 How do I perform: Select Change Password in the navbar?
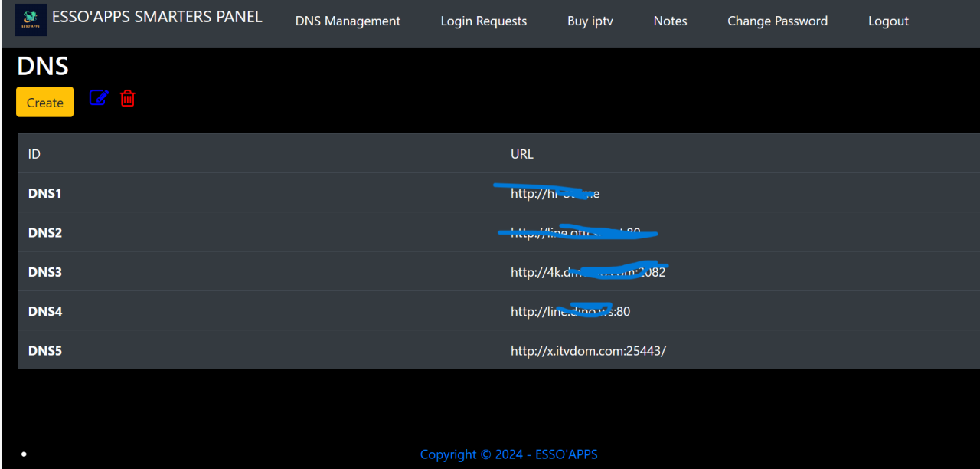coord(777,21)
